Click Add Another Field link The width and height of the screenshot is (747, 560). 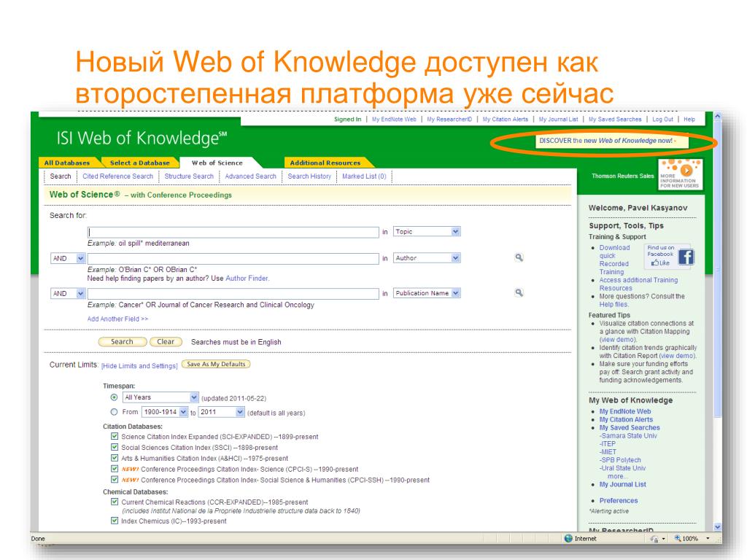pyautogui.click(x=117, y=319)
